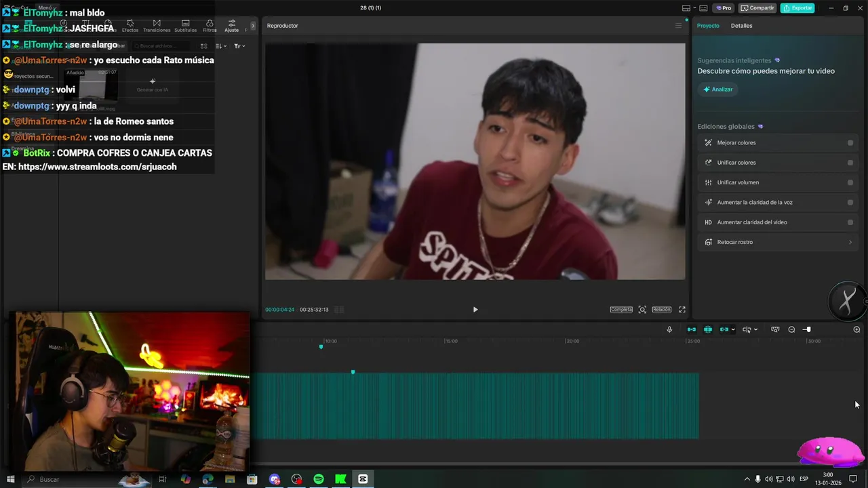Open the Transiciones tab
The height and width of the screenshot is (488, 868).
157,26
